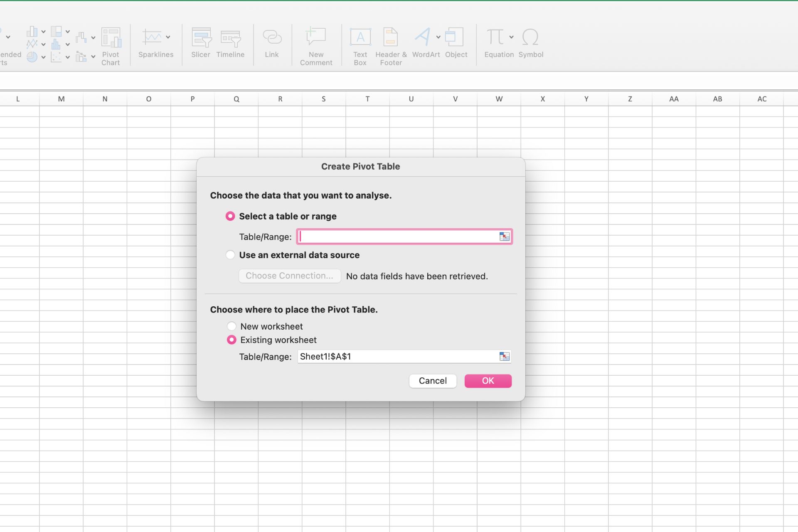Image resolution: width=798 pixels, height=532 pixels.
Task: Click range selector icon for Sheet1!$A$1 field
Action: tap(504, 356)
